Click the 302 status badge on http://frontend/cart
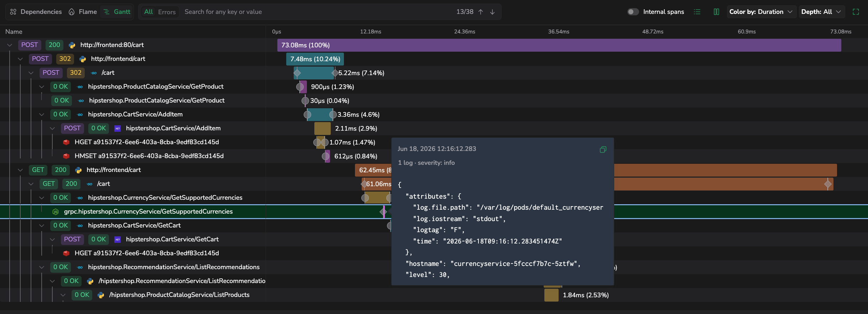This screenshot has height=314, width=868. coord(65,59)
